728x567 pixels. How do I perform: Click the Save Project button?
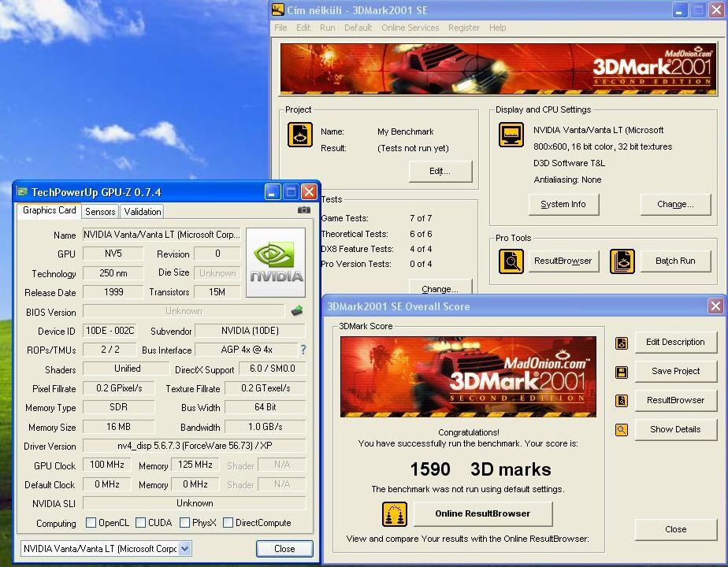click(675, 371)
